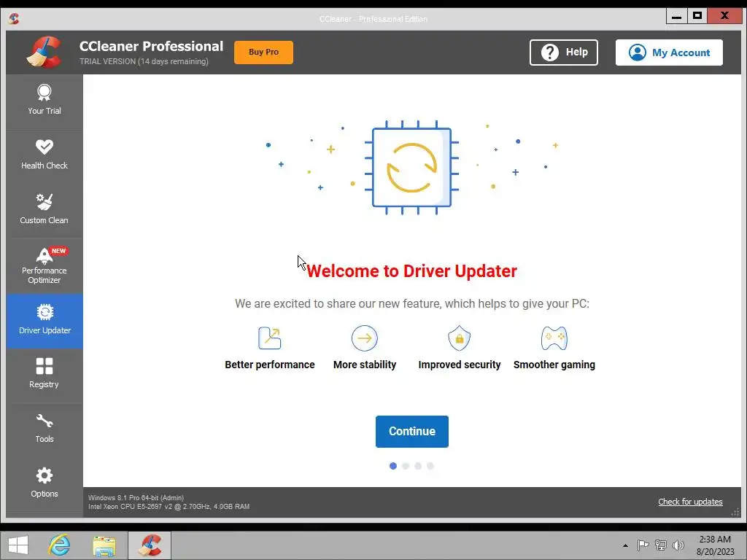Screen dimensions: 747x560
Task: Click the "Smoother gaming" label
Action: 554,365
